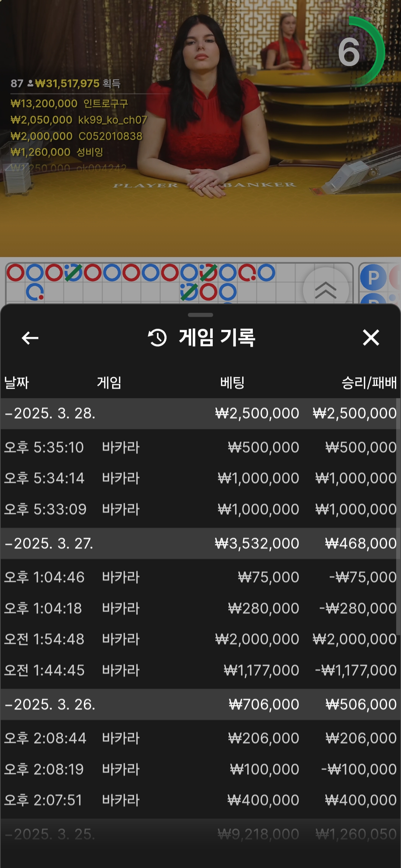Open the 오후 2:08:19 바카라 record
Screen dimensions: 401x868
(x=200, y=769)
